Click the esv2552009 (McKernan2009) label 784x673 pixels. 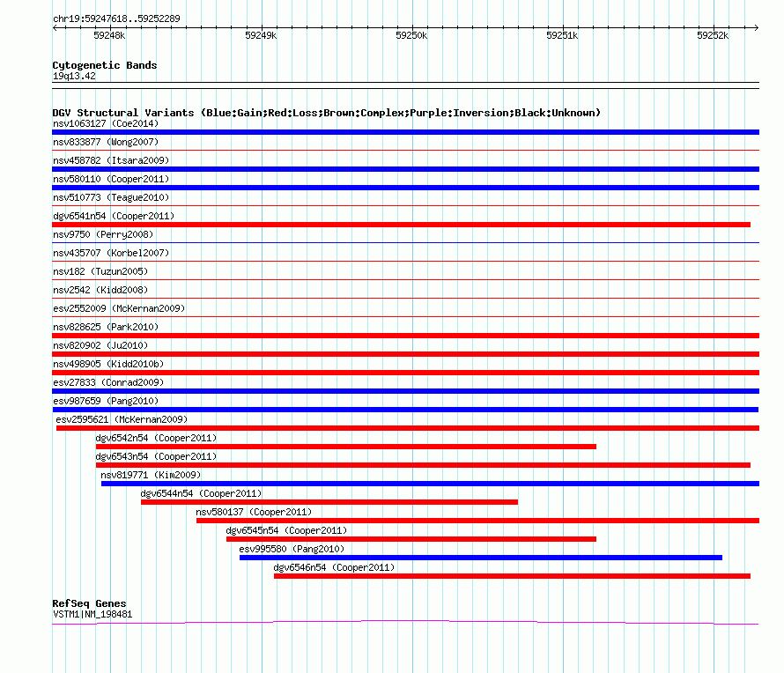coord(119,308)
